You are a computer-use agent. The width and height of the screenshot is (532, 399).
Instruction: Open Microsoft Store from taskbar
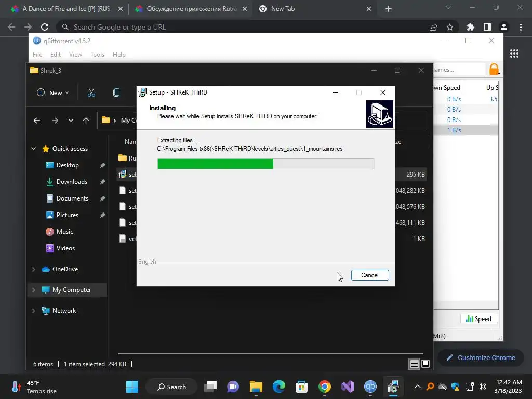302,387
